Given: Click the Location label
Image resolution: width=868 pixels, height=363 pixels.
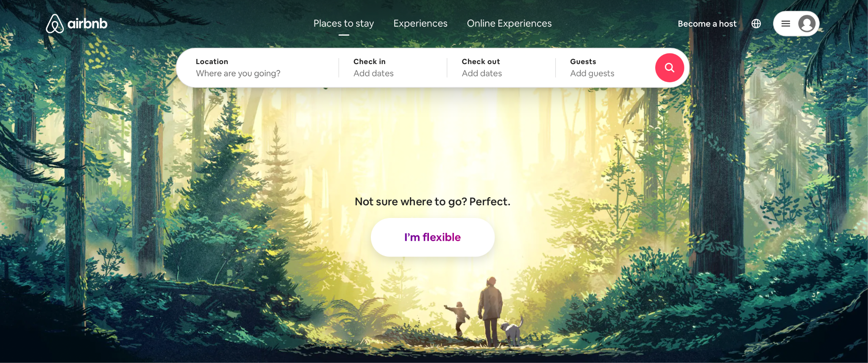Looking at the screenshot, I should pyautogui.click(x=212, y=61).
